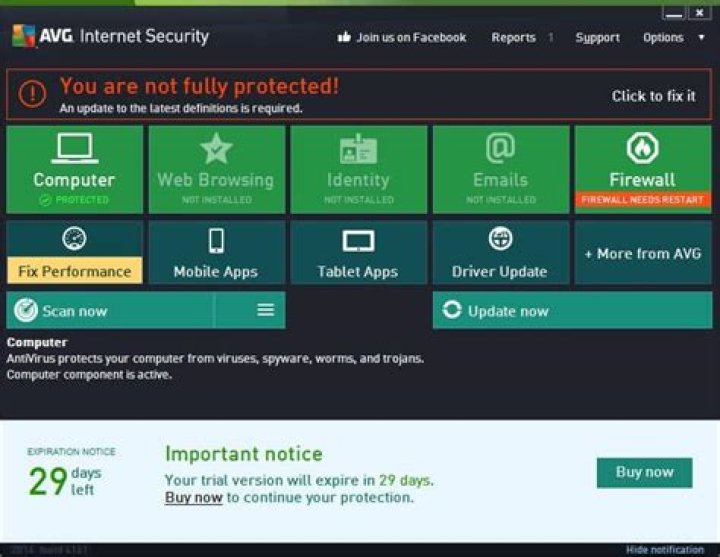Image resolution: width=720 pixels, height=557 pixels.
Task: Click the Scan now radar icon
Action: coord(26,310)
